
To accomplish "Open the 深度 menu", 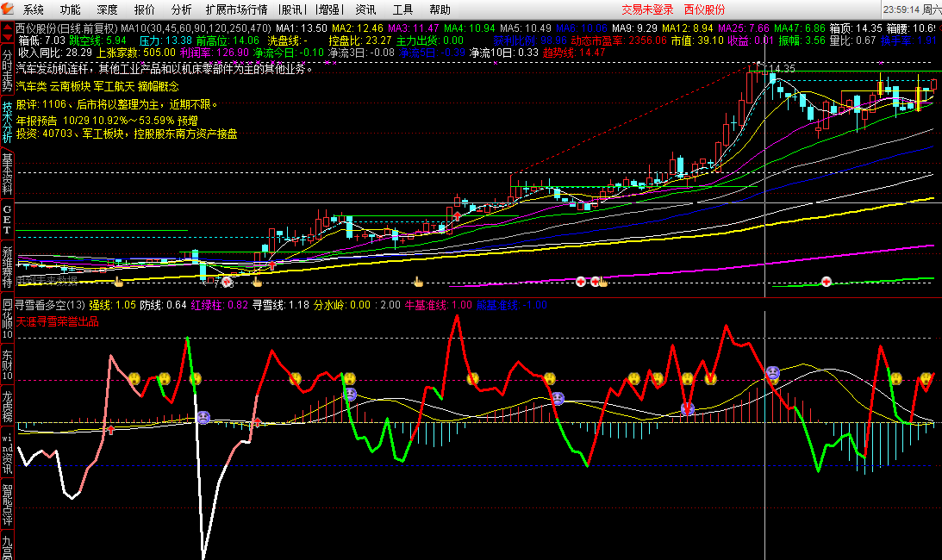I will (x=108, y=9).
